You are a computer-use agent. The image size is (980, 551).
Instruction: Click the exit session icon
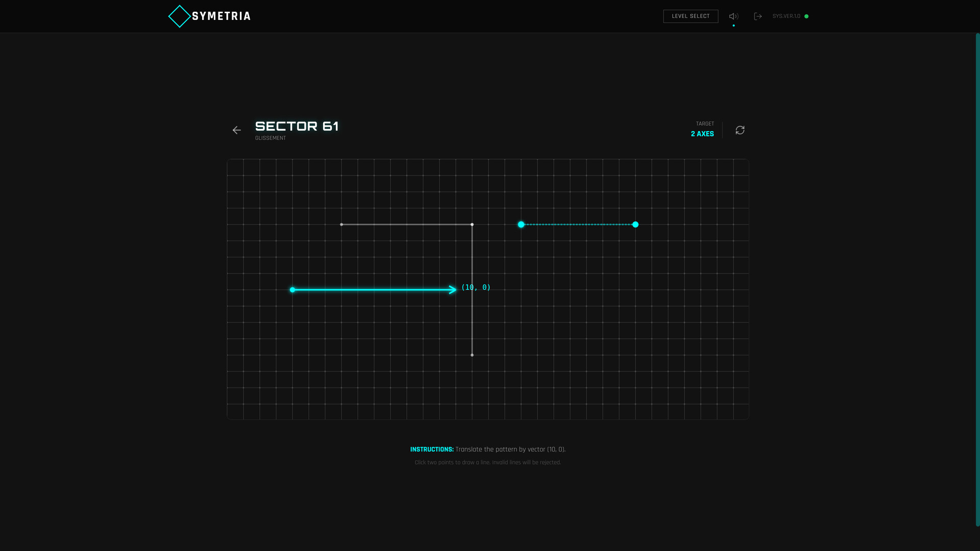(758, 16)
